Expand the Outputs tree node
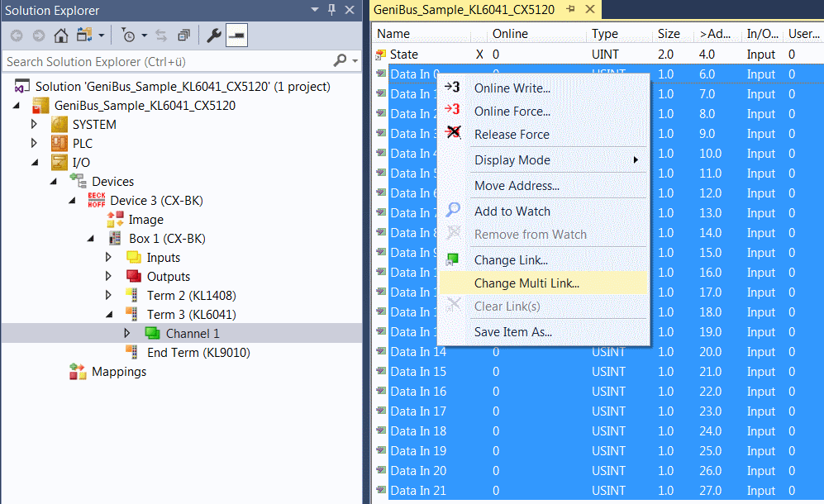This screenshot has height=504, width=824. pyautogui.click(x=109, y=276)
